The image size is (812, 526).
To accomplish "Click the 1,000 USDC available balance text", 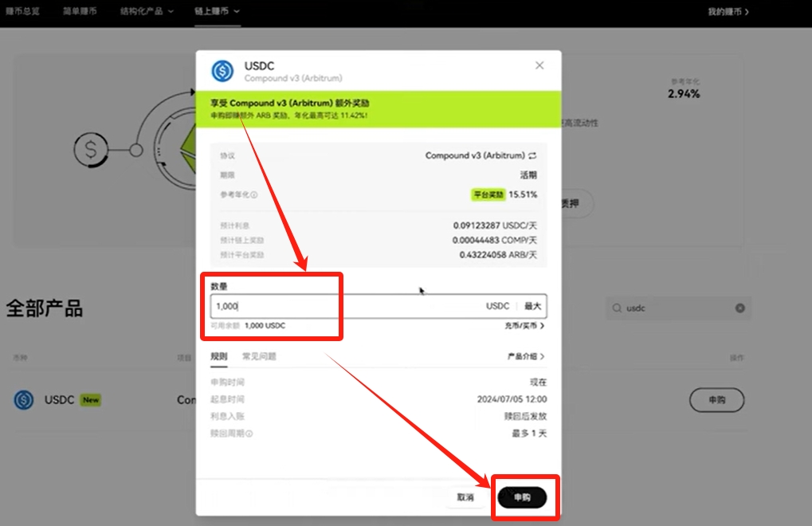I will point(265,326).
